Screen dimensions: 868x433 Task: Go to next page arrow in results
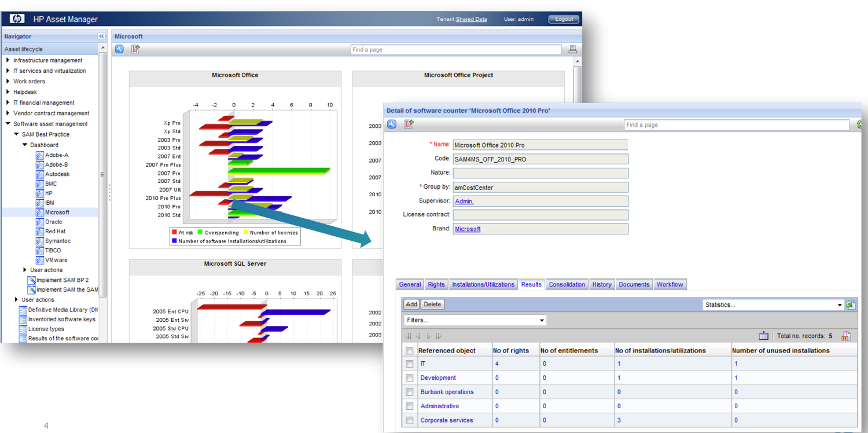point(429,336)
